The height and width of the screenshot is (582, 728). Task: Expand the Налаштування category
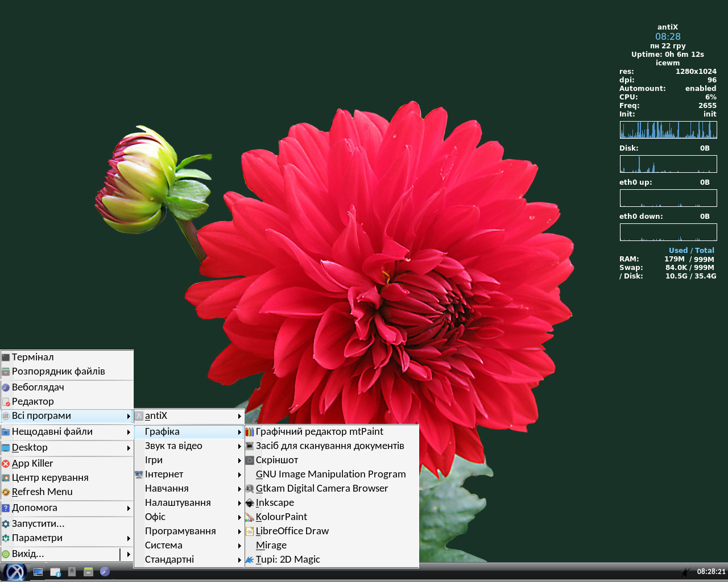pyautogui.click(x=177, y=503)
